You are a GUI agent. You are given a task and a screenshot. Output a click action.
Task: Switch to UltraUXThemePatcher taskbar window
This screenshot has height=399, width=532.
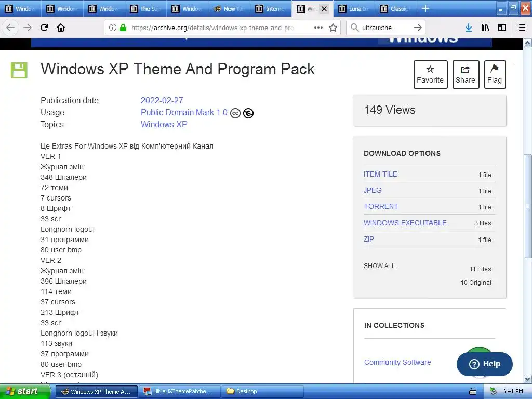[180, 391]
